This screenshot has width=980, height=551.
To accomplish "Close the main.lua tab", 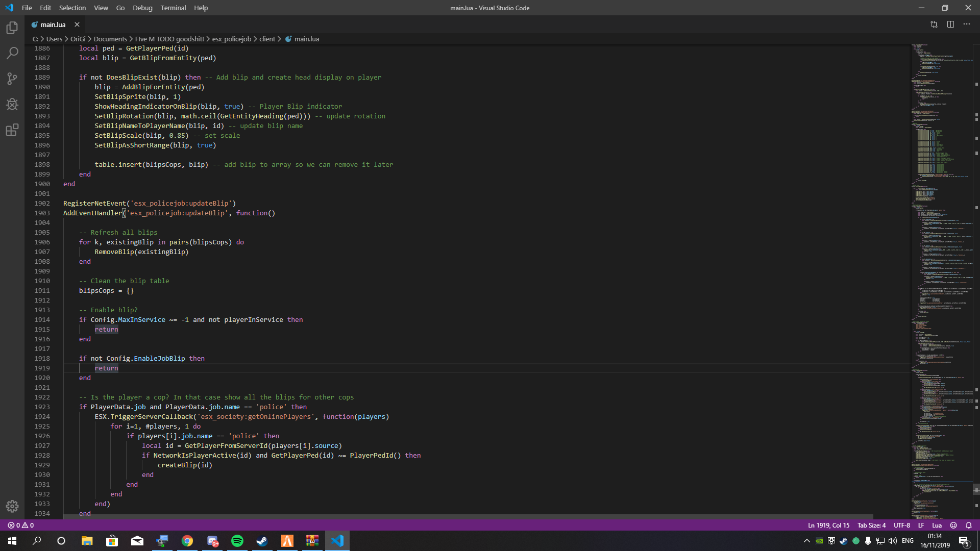I will [x=77, y=24].
